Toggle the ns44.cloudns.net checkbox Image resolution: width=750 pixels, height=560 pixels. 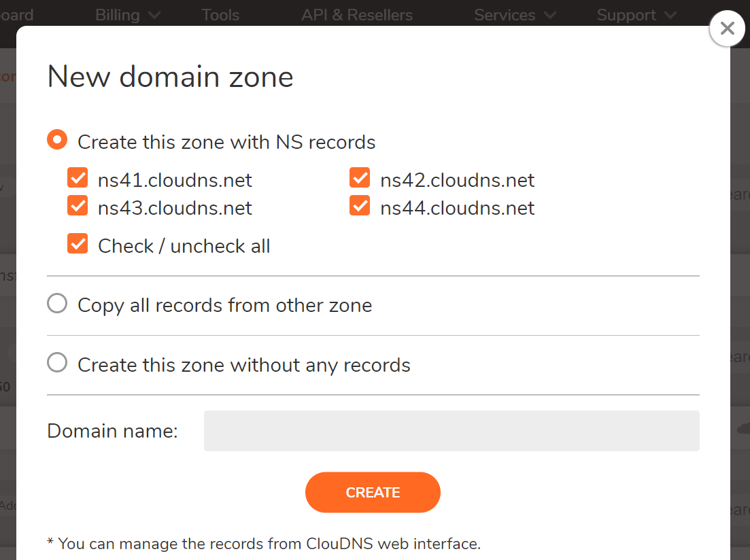click(360, 206)
